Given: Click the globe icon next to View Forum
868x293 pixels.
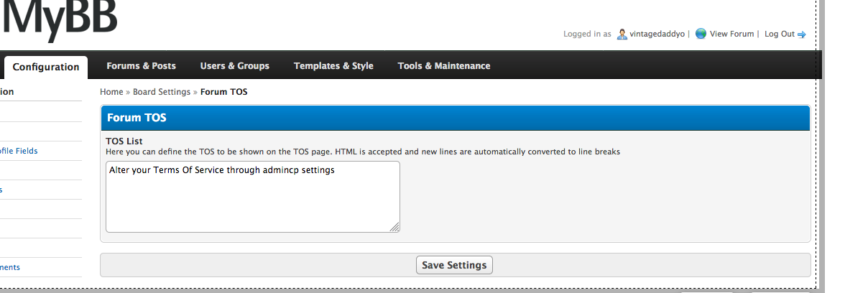Looking at the screenshot, I should click(701, 34).
